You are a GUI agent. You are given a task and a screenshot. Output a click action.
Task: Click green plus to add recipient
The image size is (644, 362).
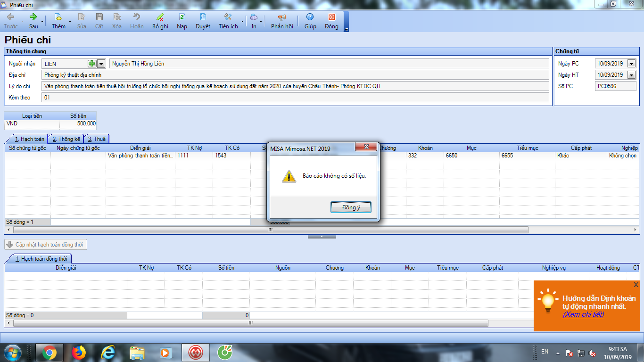[91, 64]
